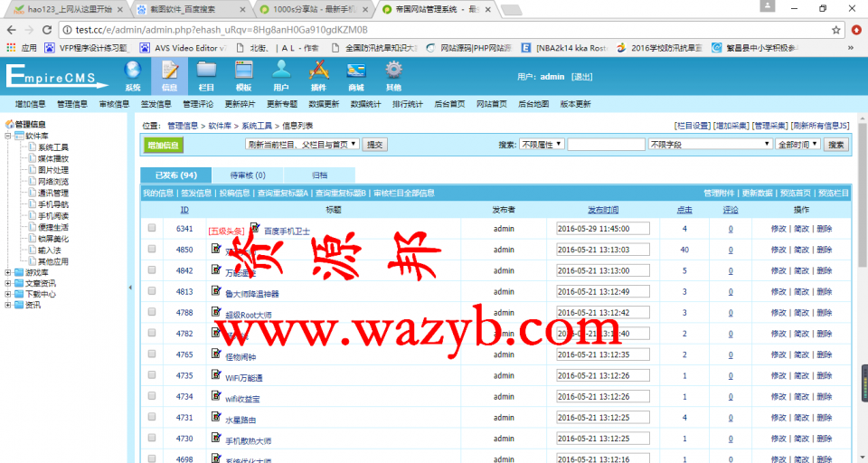Click edit icon next to 超级Root大师

click(216, 311)
